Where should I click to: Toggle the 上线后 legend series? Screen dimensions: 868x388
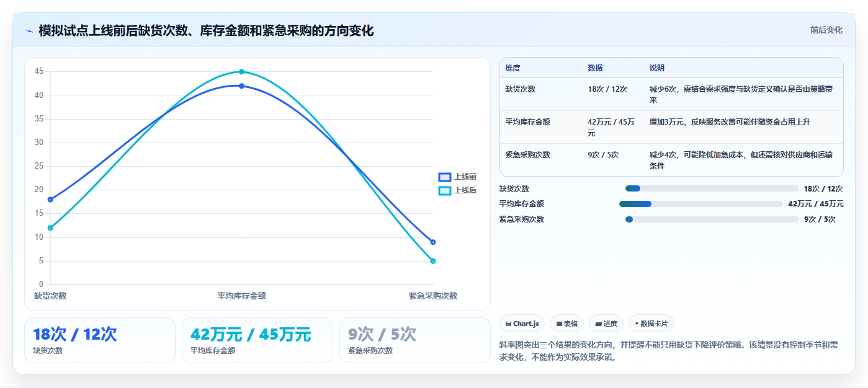point(457,190)
